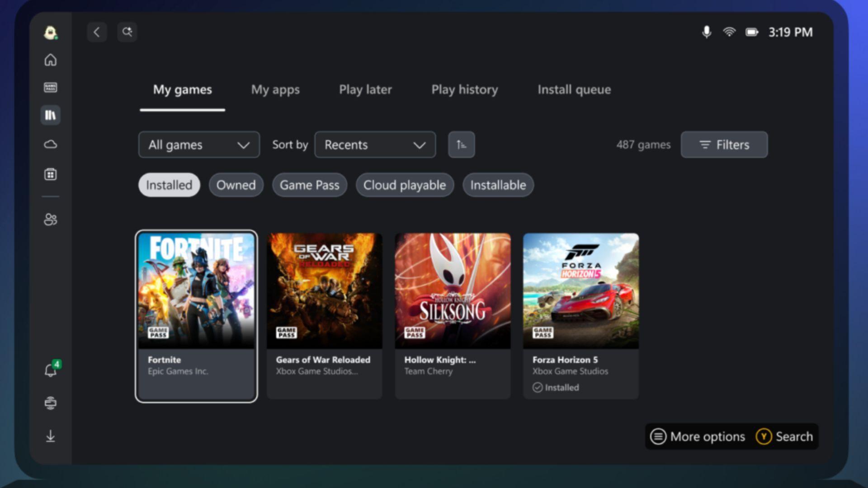This screenshot has height=488, width=868.
Task: Toggle the sort direction button
Action: 461,145
